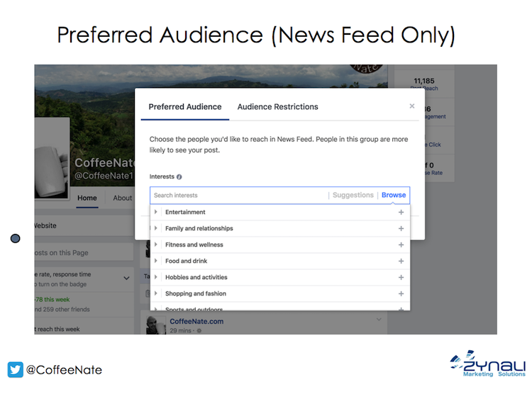Add Fitness and wellness with plus icon

point(401,245)
